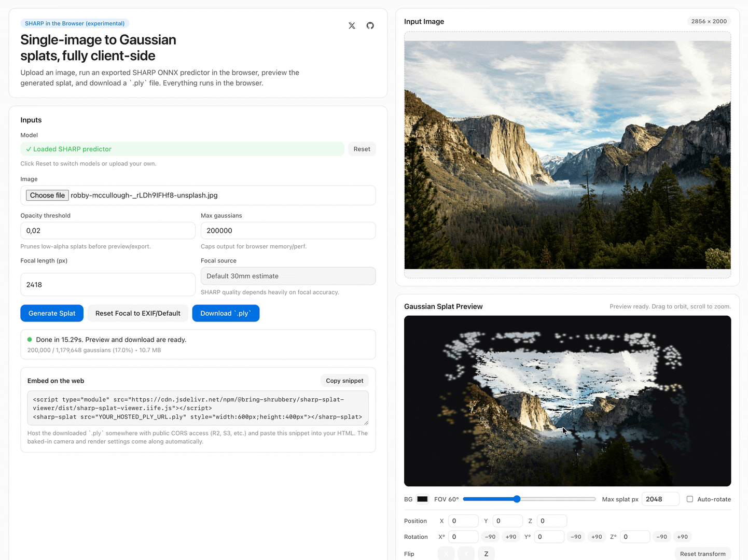
Task: Click "Prunes low-alpha splats before preview/export." hint
Action: [x=86, y=246]
